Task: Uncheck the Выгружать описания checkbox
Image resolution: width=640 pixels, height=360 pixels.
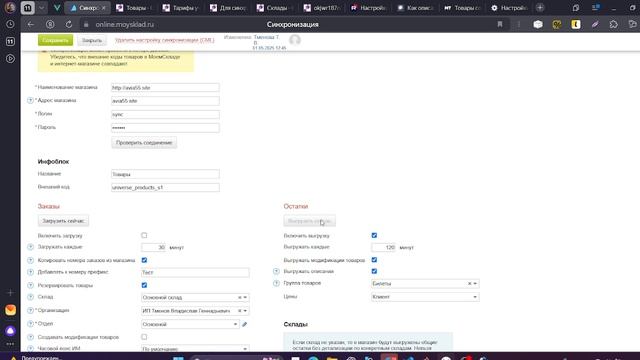Action: tap(374, 271)
